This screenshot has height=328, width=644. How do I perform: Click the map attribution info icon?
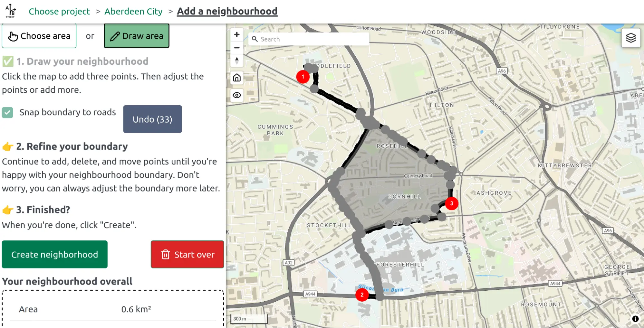point(635,319)
